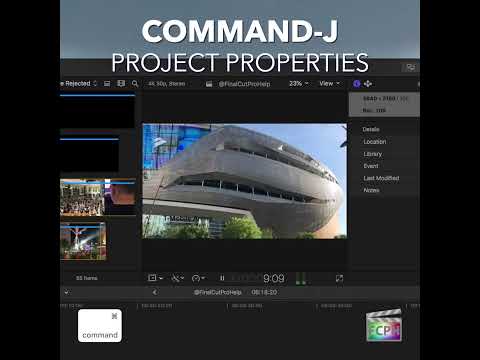Open the Share inspector icon
The width and height of the screenshot is (480, 360).
[x=368, y=84]
